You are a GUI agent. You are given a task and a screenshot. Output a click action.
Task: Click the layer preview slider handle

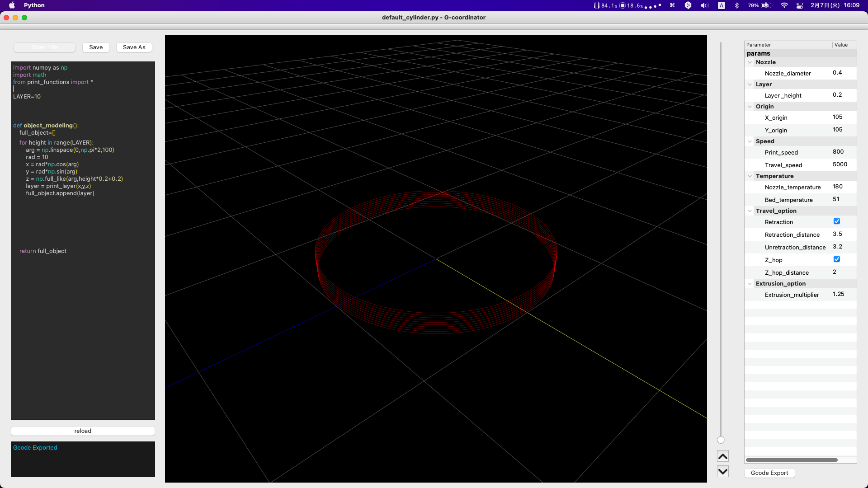(x=721, y=440)
